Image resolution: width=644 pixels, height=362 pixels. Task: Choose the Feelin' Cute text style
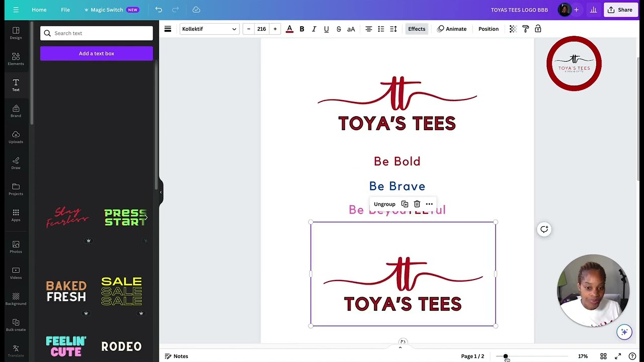coord(66,346)
